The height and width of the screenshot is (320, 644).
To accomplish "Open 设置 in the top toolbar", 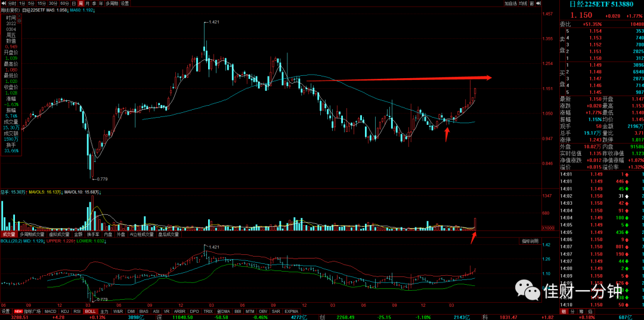I will (x=125, y=4).
